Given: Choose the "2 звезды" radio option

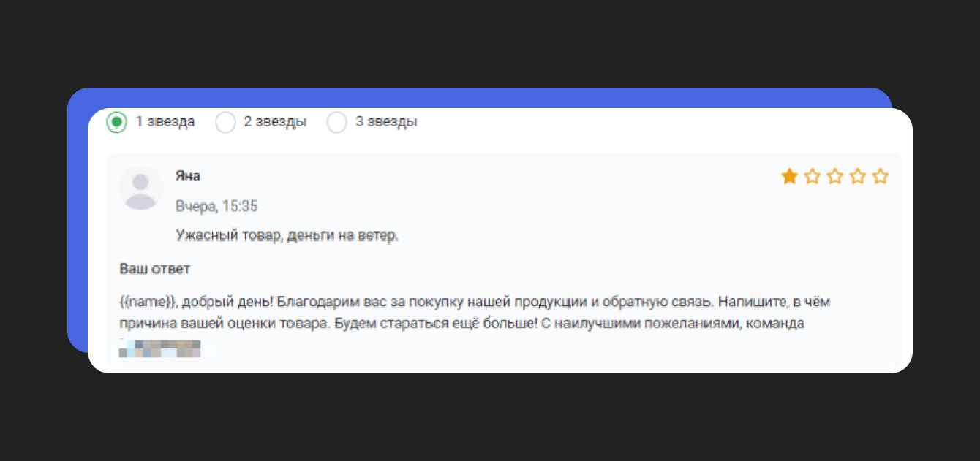Looking at the screenshot, I should (x=225, y=122).
